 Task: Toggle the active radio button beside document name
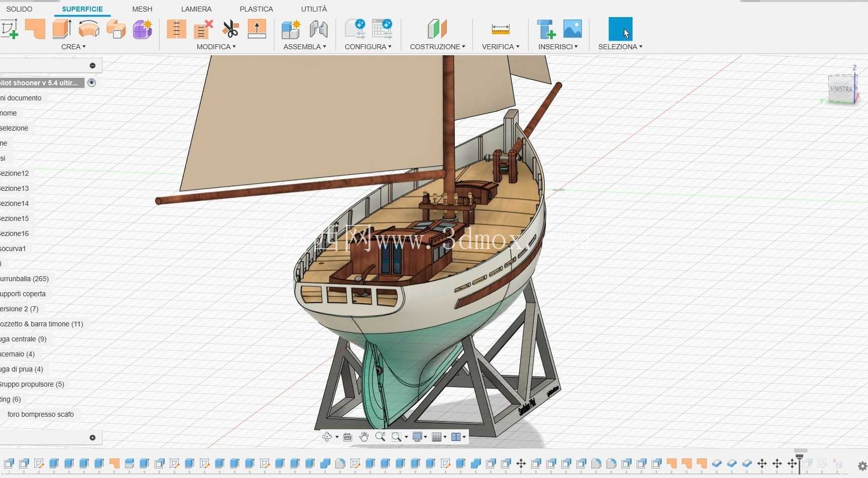91,83
